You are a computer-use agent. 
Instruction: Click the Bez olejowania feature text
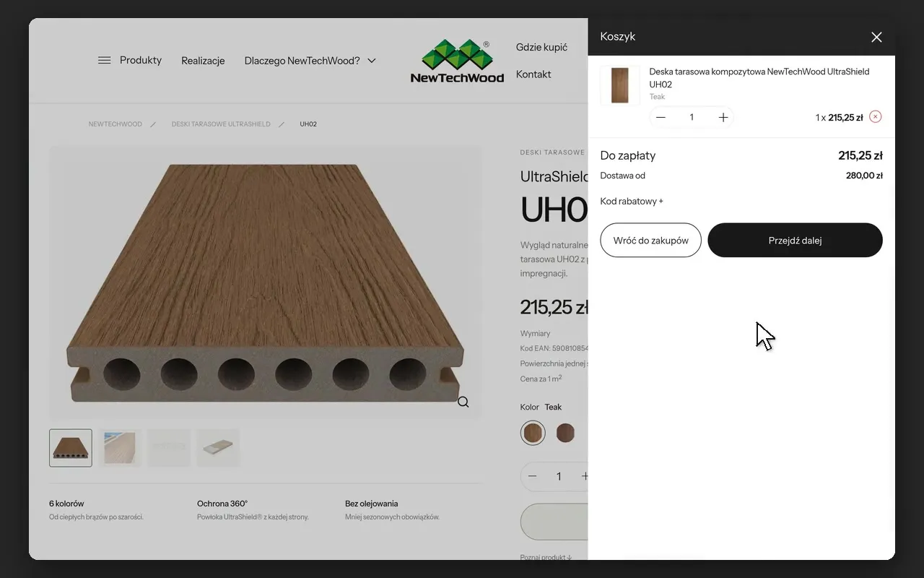372,504
